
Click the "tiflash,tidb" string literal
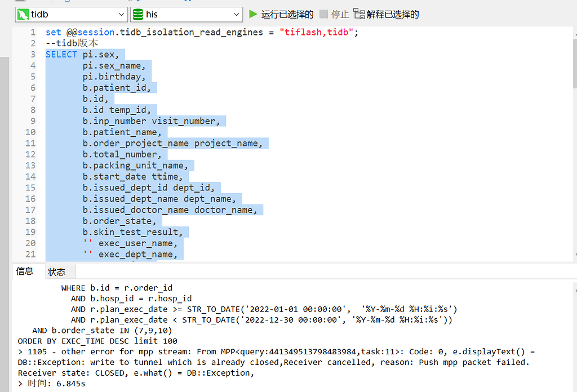point(317,32)
